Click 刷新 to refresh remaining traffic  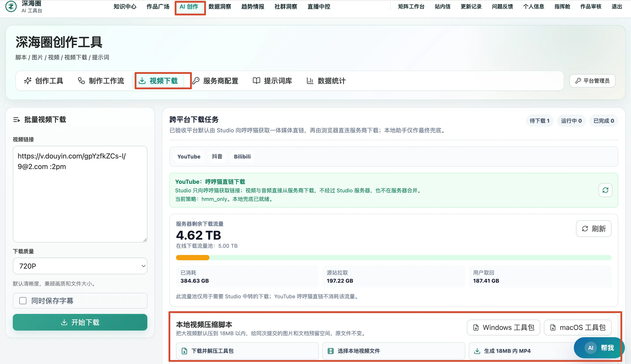coord(594,229)
